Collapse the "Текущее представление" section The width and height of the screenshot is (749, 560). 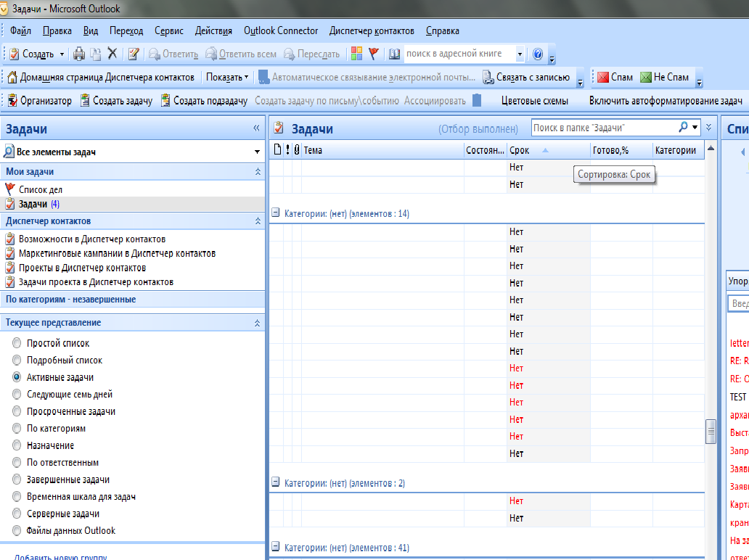(x=257, y=323)
